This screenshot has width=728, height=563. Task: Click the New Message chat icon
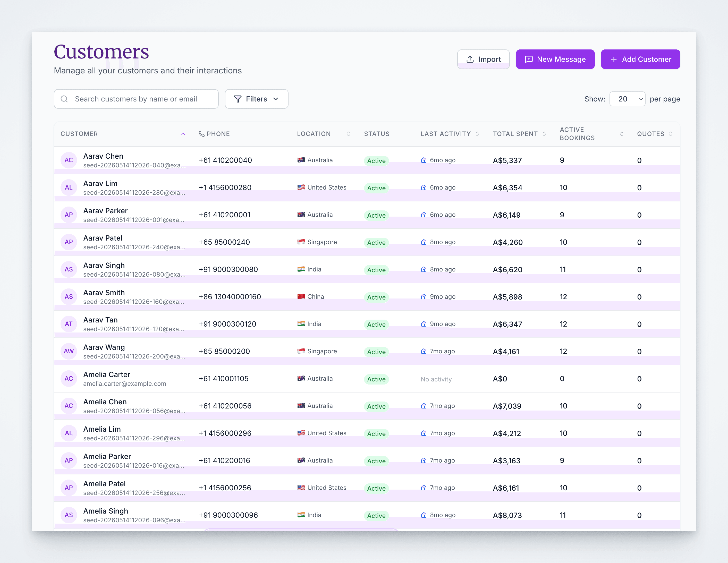[529, 59]
